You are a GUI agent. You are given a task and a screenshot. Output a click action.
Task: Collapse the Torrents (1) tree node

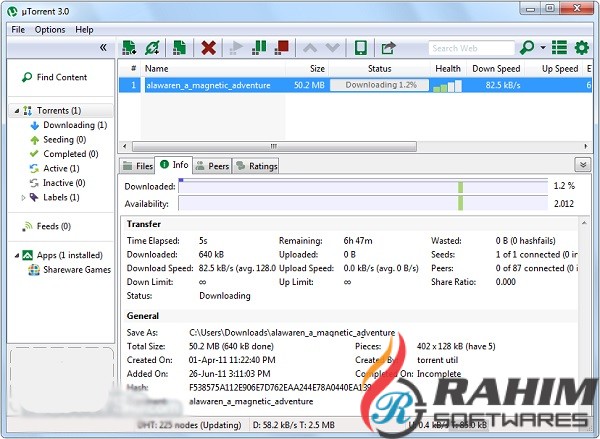click(16, 111)
